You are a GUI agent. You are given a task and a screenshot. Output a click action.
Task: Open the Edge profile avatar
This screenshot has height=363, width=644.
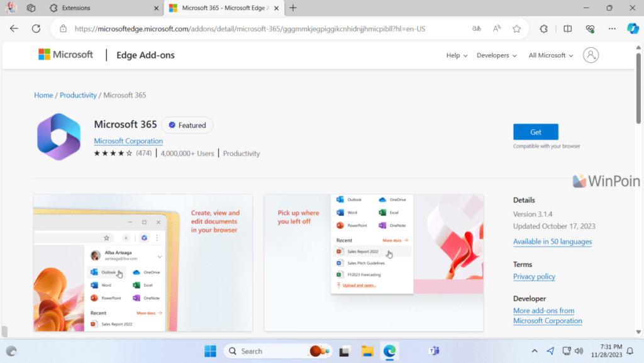tap(11, 8)
